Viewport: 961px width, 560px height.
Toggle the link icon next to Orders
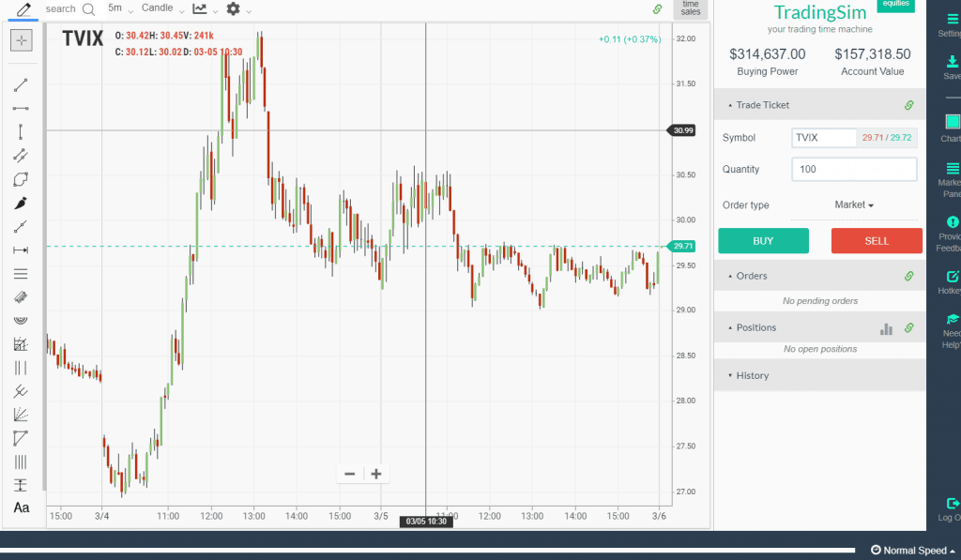(908, 276)
